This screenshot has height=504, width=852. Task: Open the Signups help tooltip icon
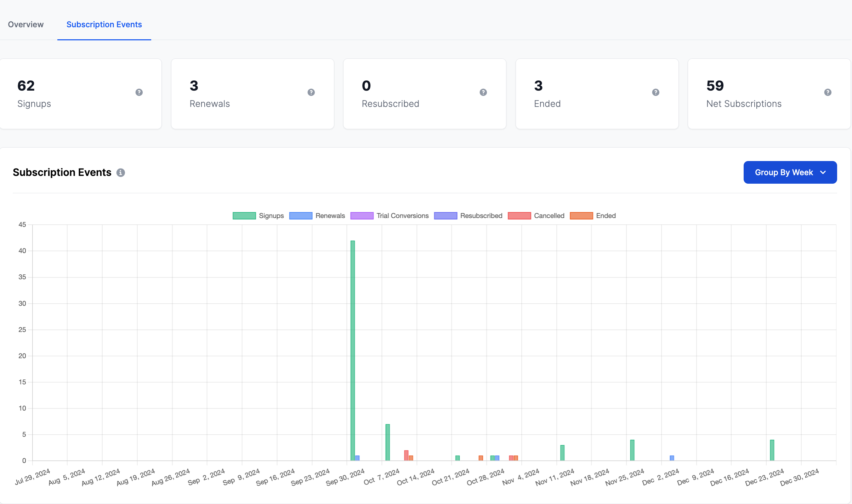tap(139, 92)
